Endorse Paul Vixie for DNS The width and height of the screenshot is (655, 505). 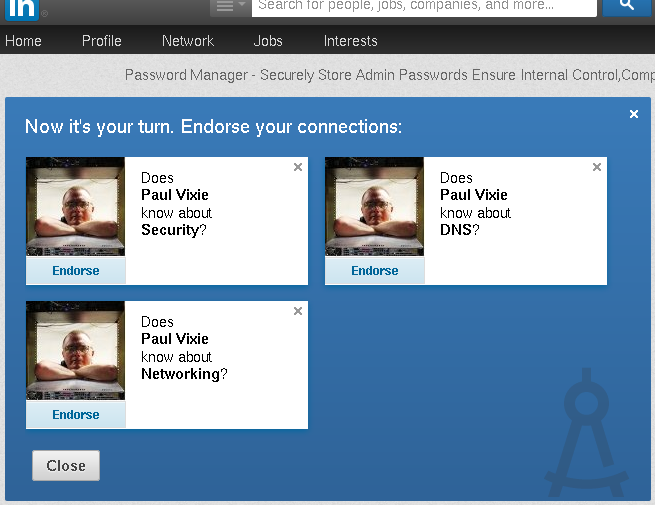point(375,271)
